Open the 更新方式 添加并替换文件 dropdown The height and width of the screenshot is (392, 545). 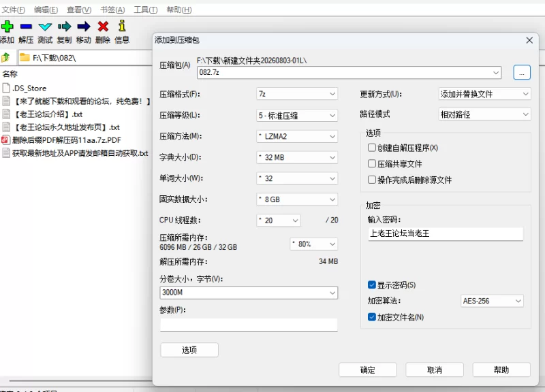pos(484,94)
